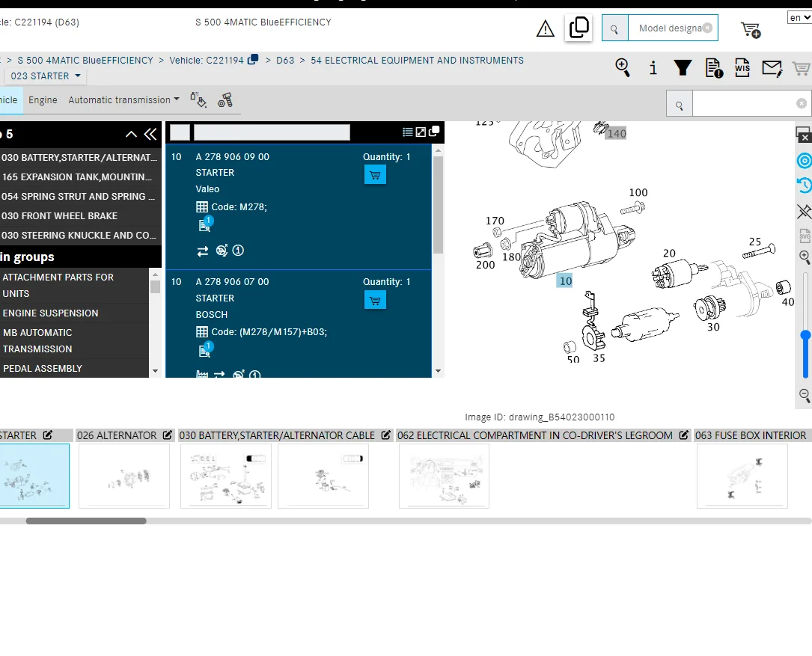Copy vehicle C221194 with breadcrumb copy icon

pos(253,60)
